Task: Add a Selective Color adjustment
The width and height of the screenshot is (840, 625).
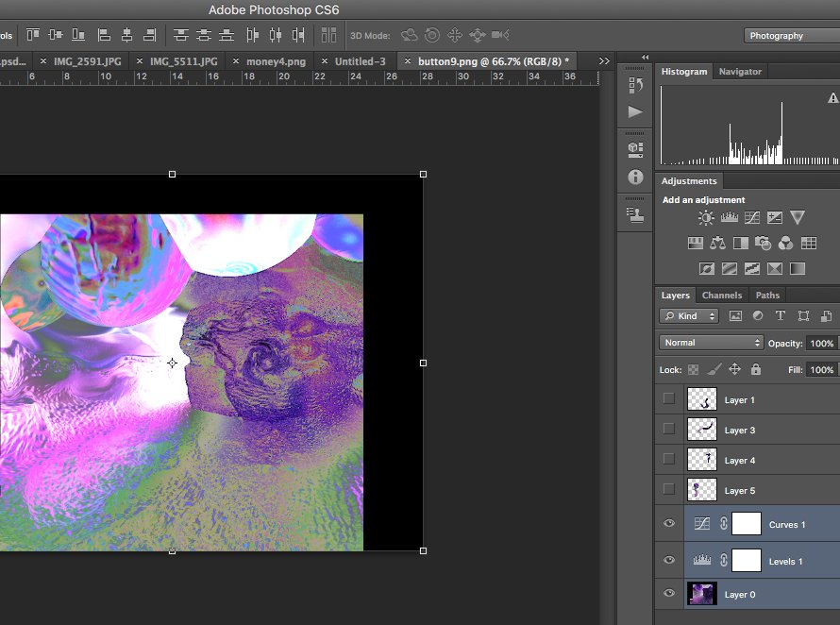Action: coord(775,268)
